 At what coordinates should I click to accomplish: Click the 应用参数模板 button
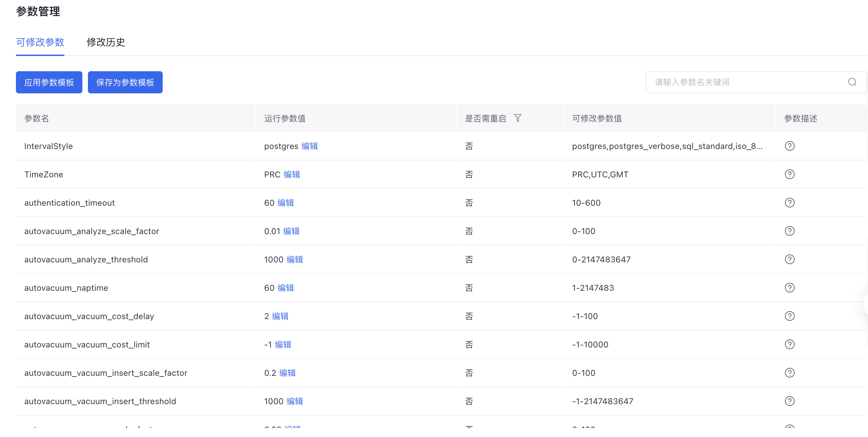[49, 82]
